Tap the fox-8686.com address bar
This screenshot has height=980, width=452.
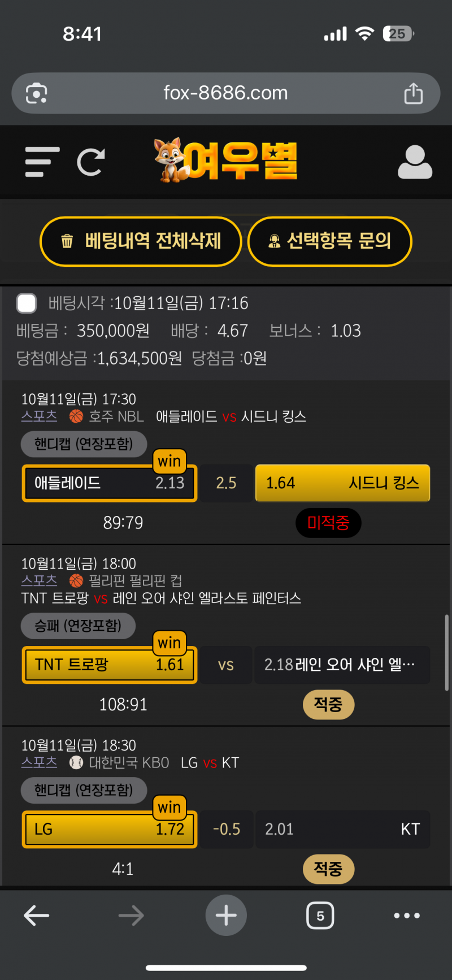pyautogui.click(x=225, y=93)
